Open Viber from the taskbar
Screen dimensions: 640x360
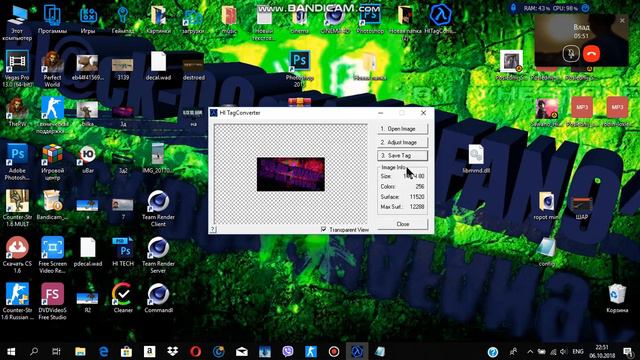pyautogui.click(x=288, y=351)
